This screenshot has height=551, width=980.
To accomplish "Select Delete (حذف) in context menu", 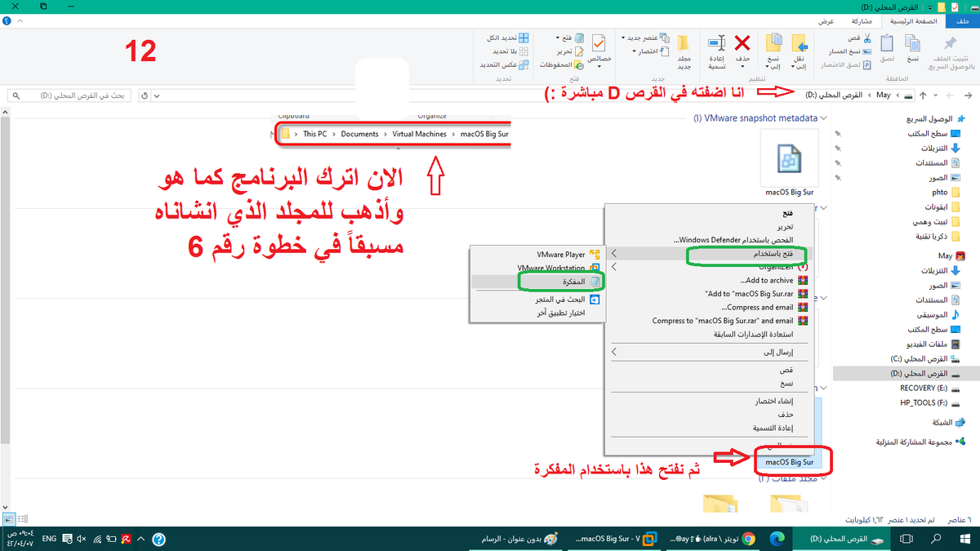I will pyautogui.click(x=707, y=414).
